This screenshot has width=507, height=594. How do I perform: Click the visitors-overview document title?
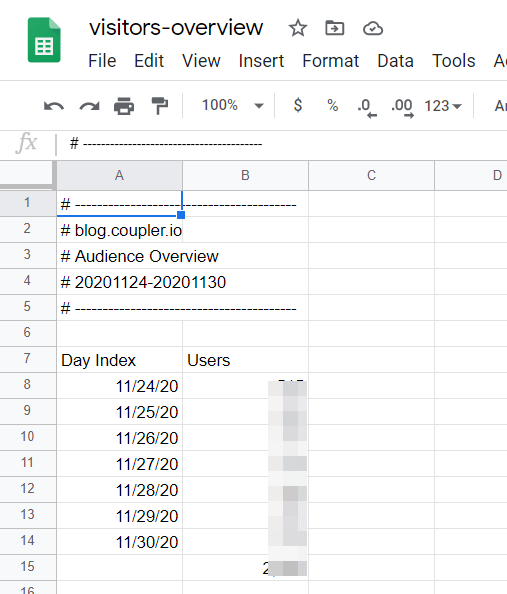pos(176,28)
